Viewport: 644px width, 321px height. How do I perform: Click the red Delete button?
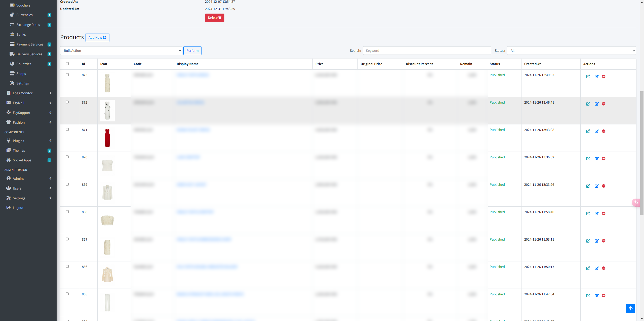pos(215,18)
